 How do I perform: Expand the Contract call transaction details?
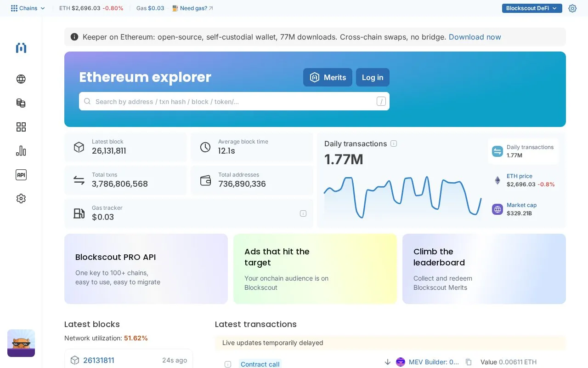coord(228,364)
